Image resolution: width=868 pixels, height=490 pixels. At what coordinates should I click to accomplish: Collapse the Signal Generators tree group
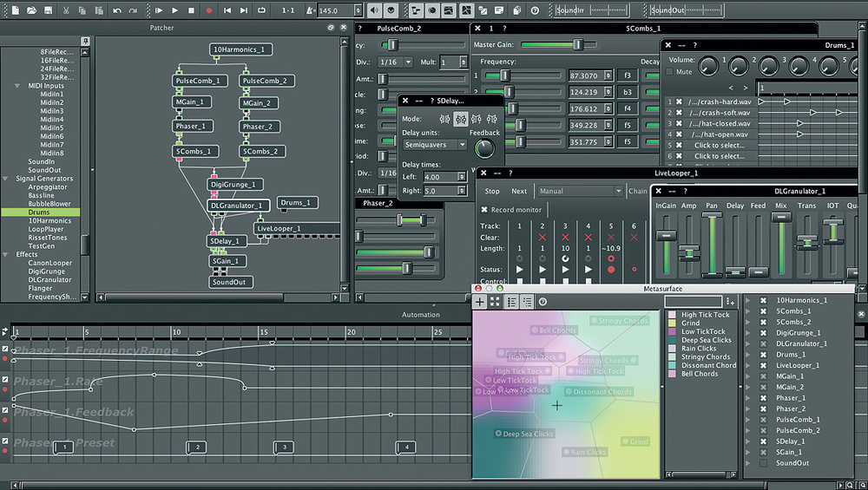5,179
